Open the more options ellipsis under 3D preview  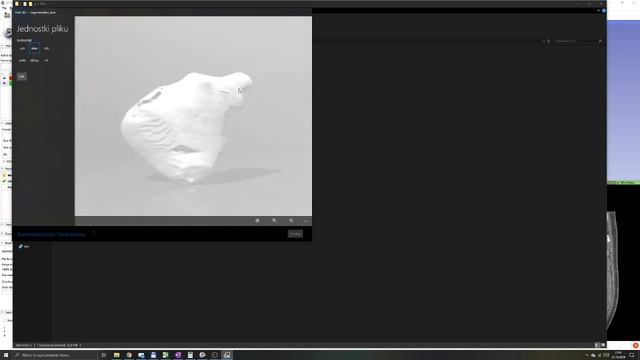tap(306, 221)
